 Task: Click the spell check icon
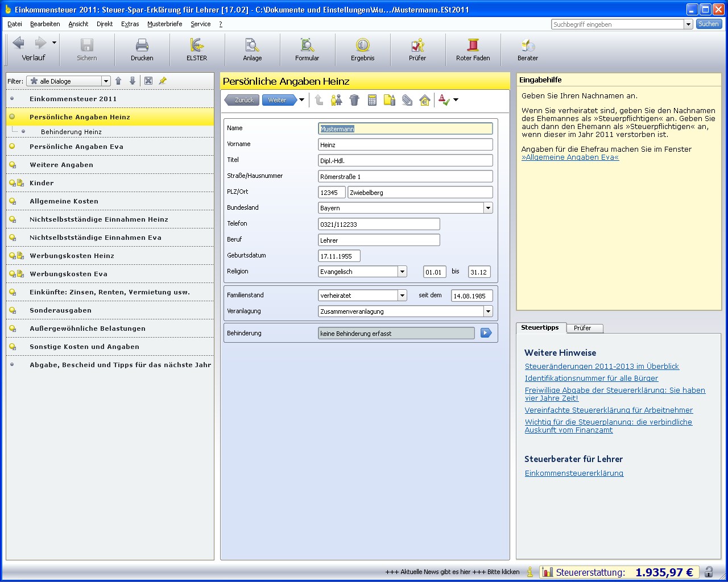(x=444, y=100)
